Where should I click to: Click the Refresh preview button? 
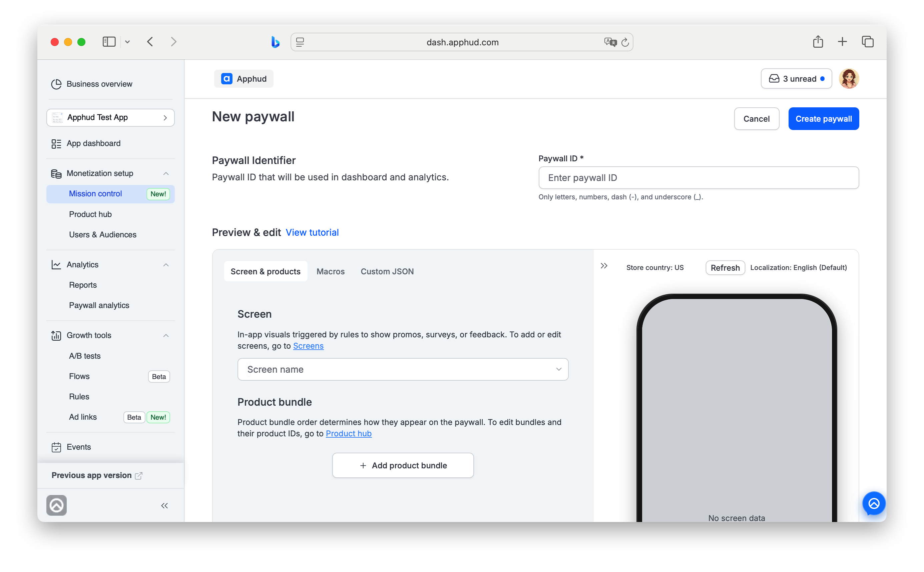click(x=725, y=268)
